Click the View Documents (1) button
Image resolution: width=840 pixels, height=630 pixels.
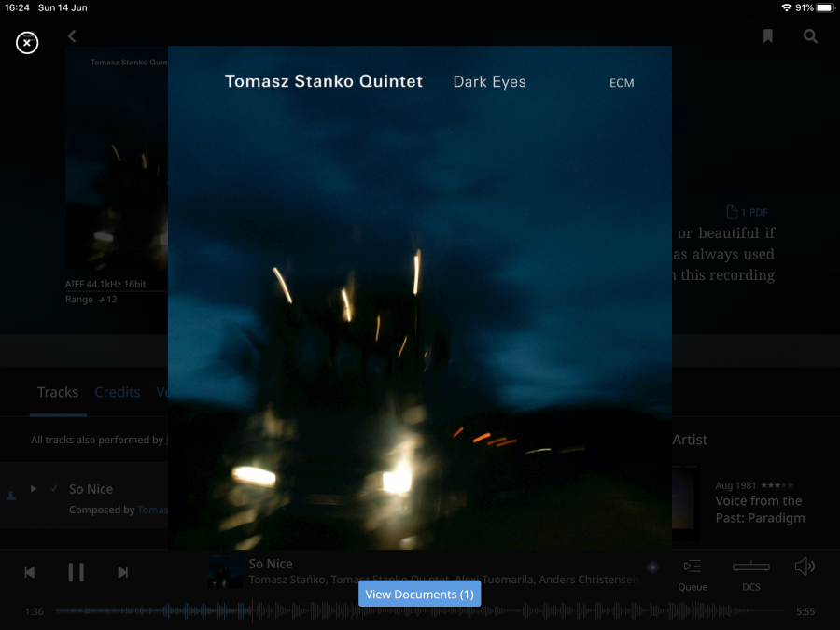[x=419, y=594]
